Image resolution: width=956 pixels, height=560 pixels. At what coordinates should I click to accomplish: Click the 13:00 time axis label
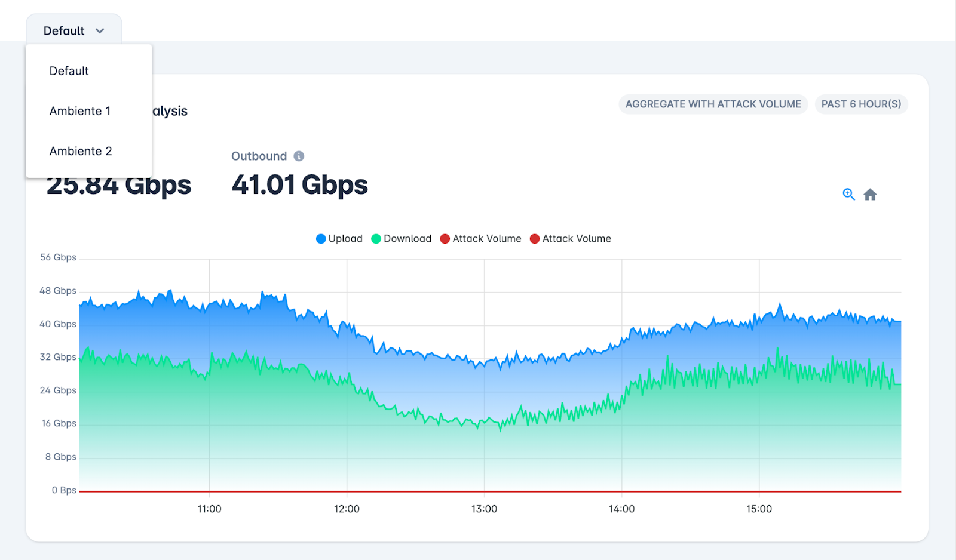click(x=484, y=509)
